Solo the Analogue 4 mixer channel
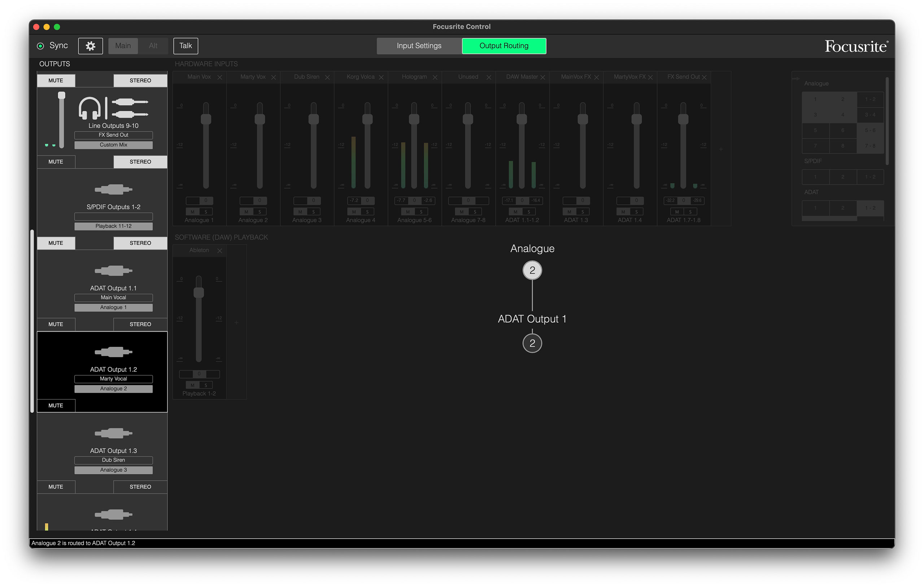Screen dimensions: 924x587 click(x=367, y=212)
